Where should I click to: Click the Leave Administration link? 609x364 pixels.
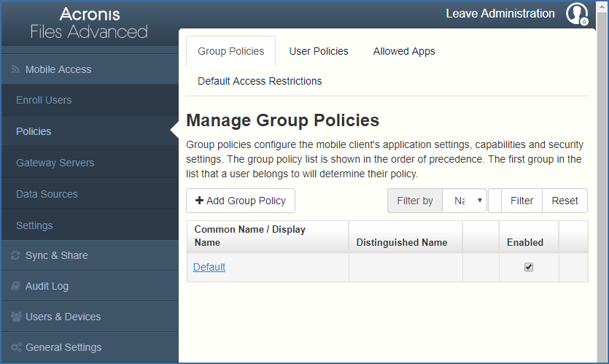tap(500, 14)
